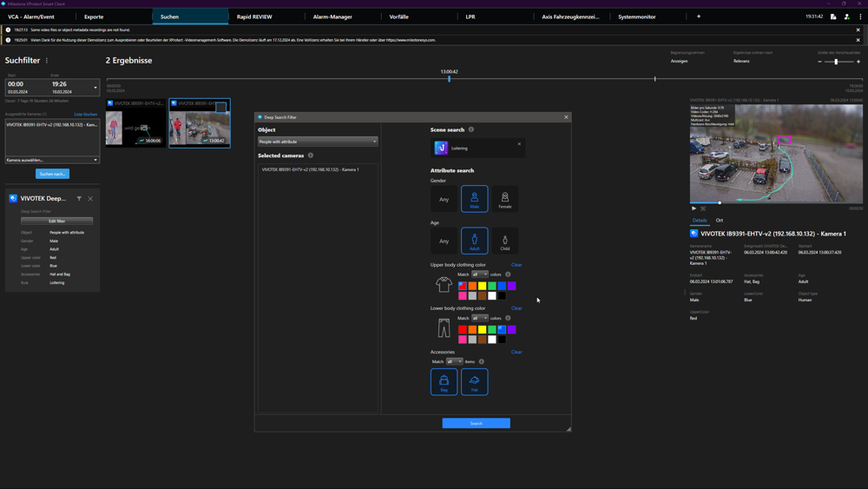
Task: Play the preview video clip
Action: click(x=694, y=208)
